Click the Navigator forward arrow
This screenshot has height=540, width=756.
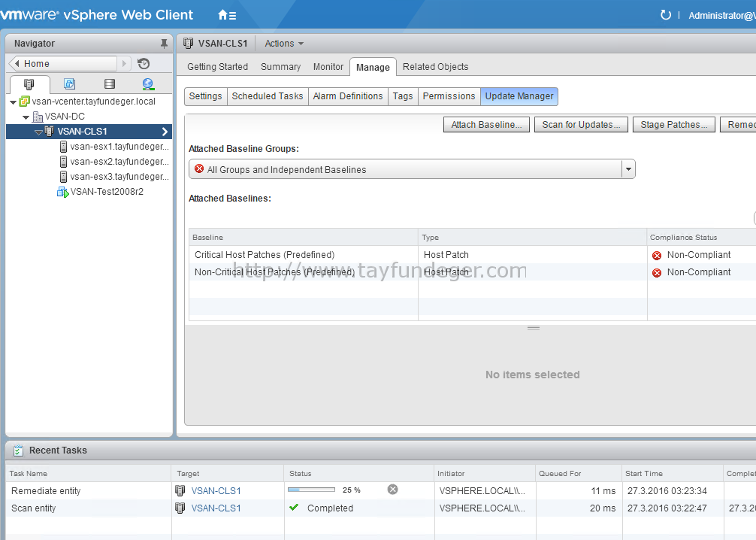point(125,64)
